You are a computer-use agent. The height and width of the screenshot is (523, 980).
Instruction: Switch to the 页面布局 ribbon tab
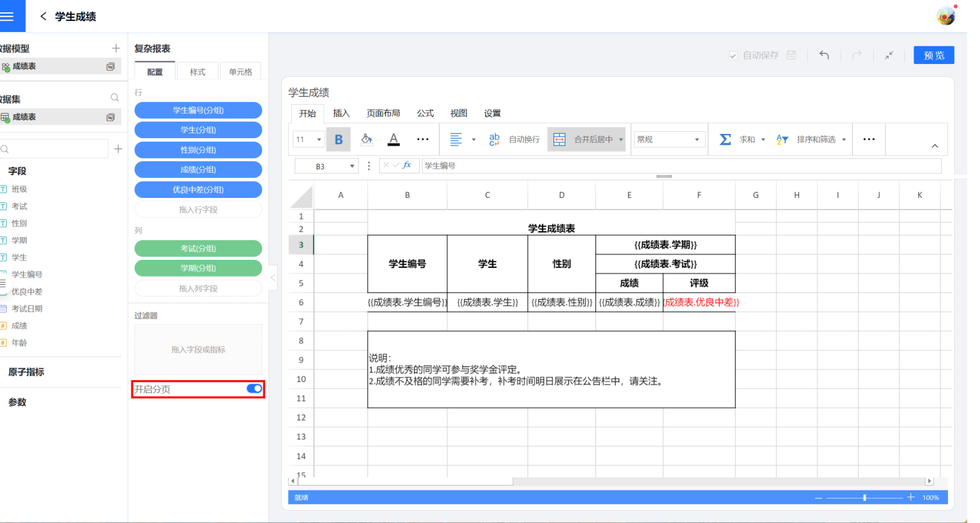383,114
